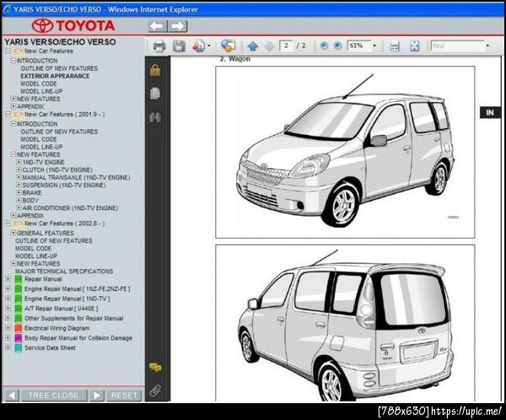Image resolution: width=506 pixels, height=420 pixels.
Task: Open the security padlock panel icon
Action: (x=155, y=70)
